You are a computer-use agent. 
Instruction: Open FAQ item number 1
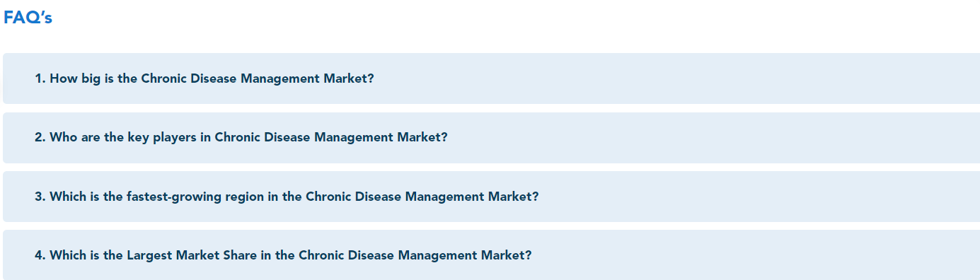click(491, 78)
